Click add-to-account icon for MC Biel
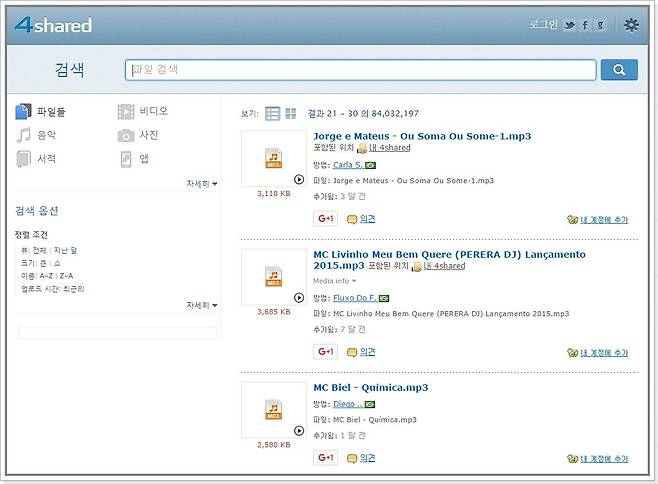The width and height of the screenshot is (658, 484). (572, 459)
